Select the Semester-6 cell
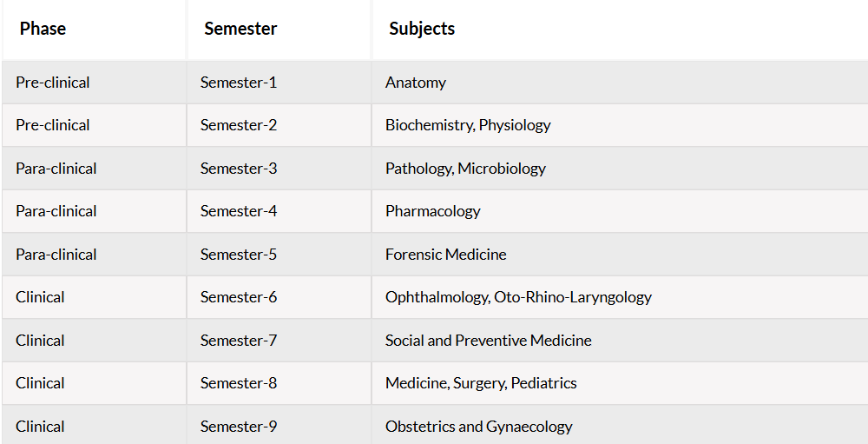The width and height of the screenshot is (868, 444). click(279, 297)
